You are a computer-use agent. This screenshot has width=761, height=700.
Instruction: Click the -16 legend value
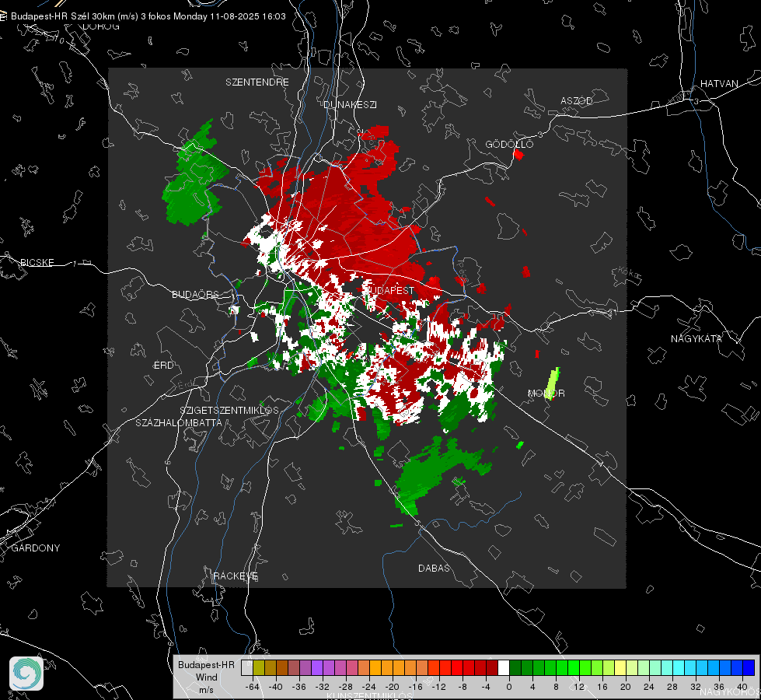tap(416, 687)
